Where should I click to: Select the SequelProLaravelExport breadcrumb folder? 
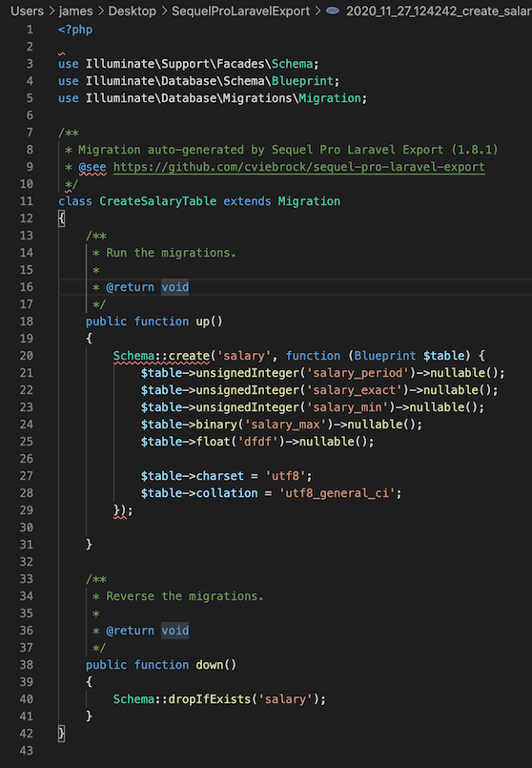[x=240, y=10]
